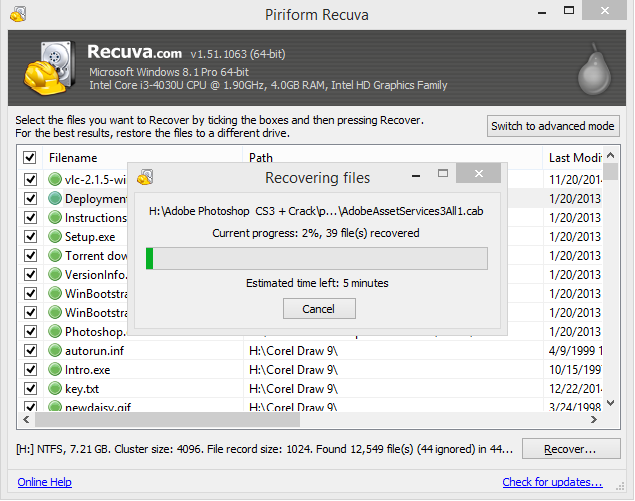The height and width of the screenshot is (501, 635).
Task: Click green status dot beside key.txt
Action: (x=55, y=388)
